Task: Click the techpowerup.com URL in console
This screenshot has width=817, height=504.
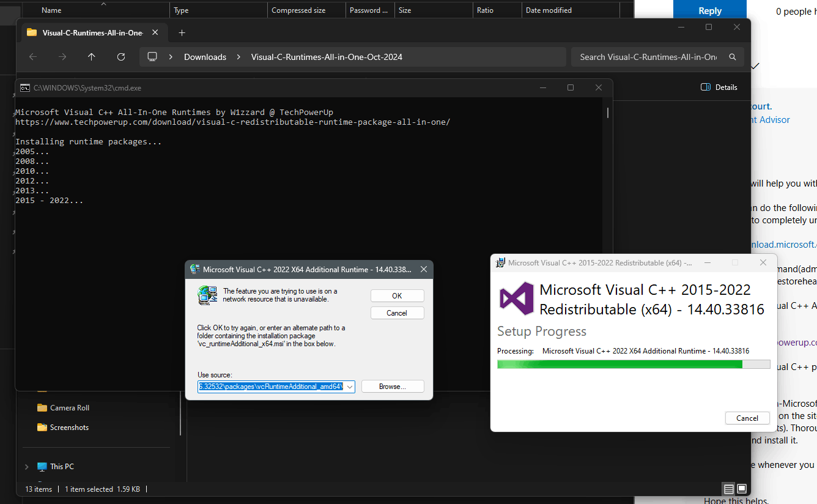Action: tap(232, 122)
